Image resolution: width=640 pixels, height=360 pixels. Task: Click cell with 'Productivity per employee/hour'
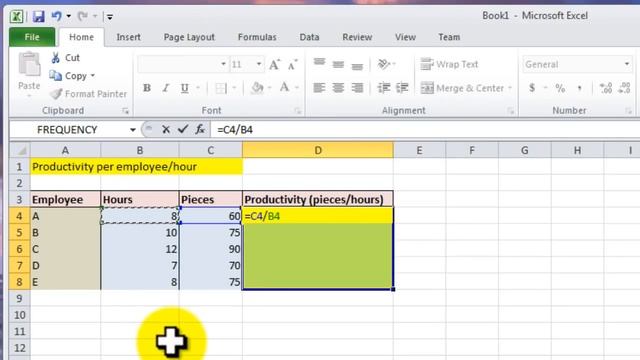coord(136,167)
